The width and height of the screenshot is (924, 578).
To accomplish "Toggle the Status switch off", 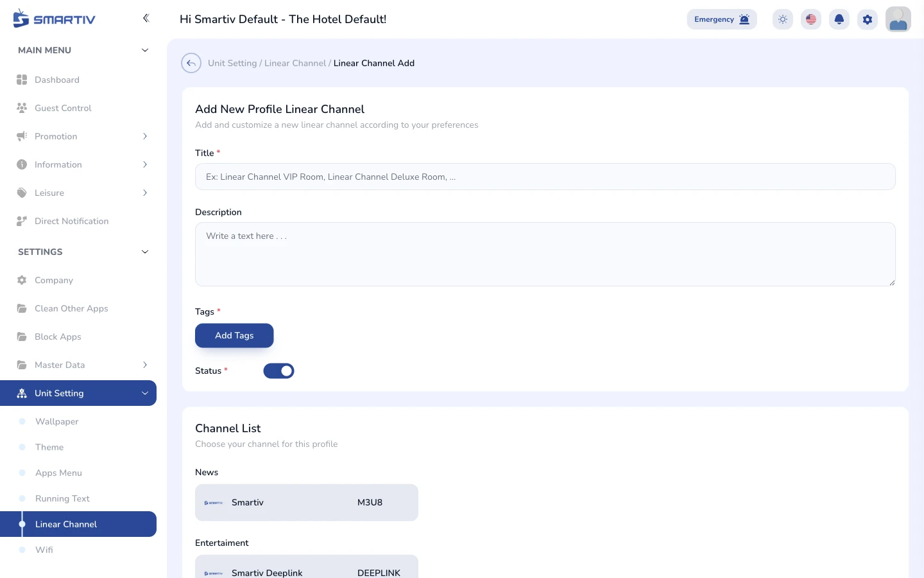I will coord(278,371).
